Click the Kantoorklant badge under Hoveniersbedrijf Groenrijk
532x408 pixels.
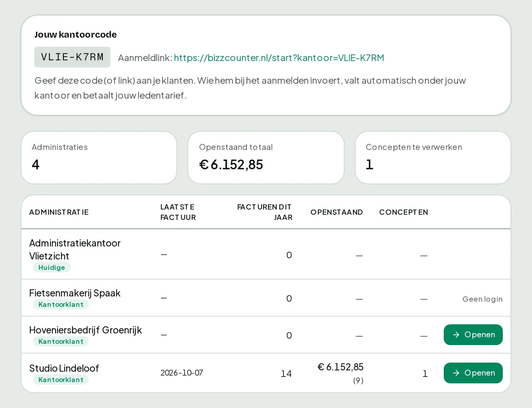click(x=61, y=342)
